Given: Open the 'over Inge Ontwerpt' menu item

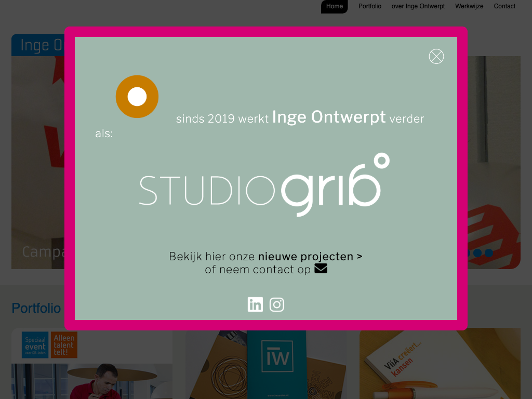Looking at the screenshot, I should tap(418, 7).
